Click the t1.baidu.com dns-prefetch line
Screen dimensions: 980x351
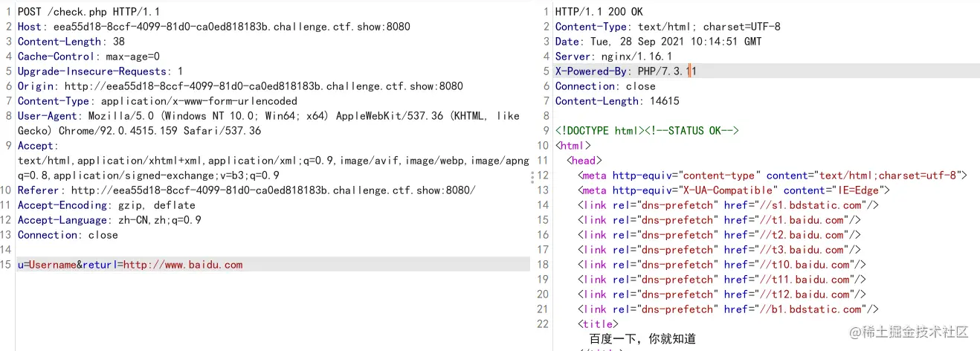pos(719,220)
